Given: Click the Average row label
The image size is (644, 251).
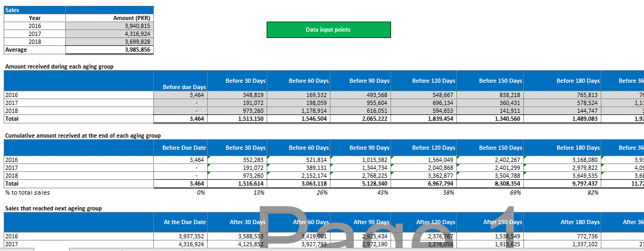Looking at the screenshot, I should pyautogui.click(x=34, y=50).
